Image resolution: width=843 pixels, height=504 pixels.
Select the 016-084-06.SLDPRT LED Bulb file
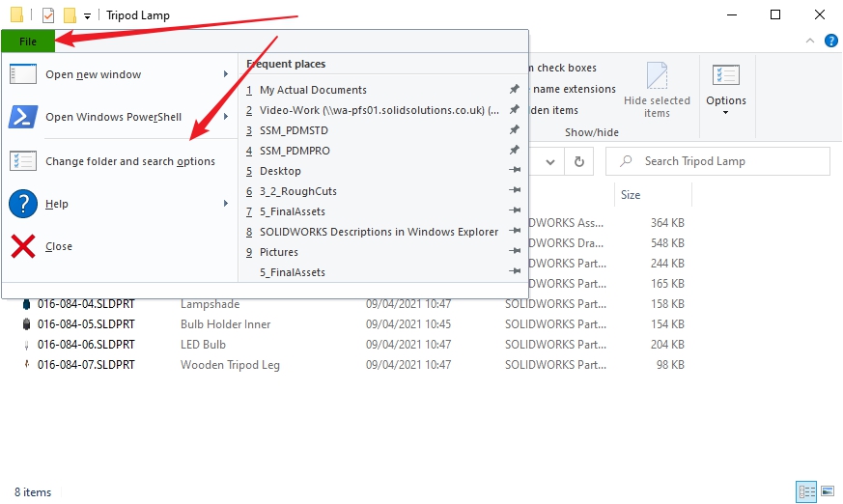click(x=86, y=345)
